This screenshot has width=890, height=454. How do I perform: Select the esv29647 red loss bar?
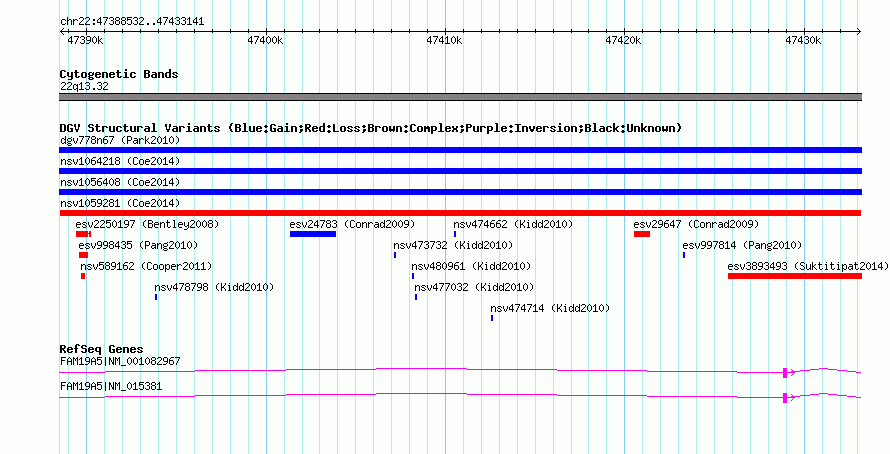[x=642, y=234]
